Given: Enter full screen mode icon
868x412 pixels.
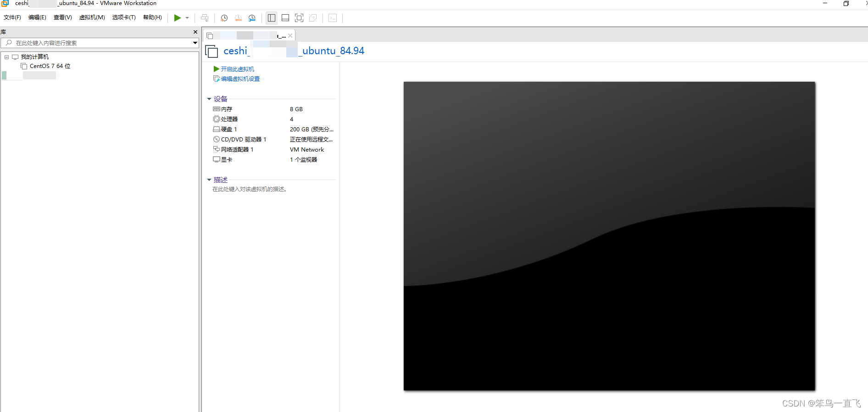Looking at the screenshot, I should (x=299, y=18).
